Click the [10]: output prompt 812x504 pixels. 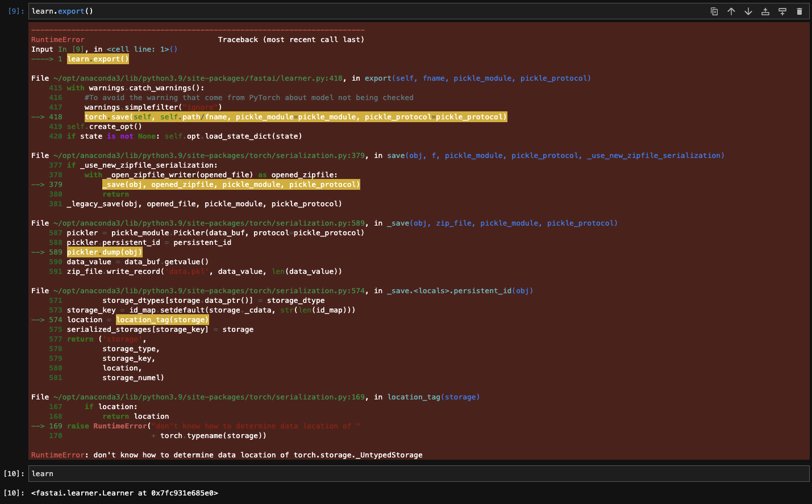(14, 493)
